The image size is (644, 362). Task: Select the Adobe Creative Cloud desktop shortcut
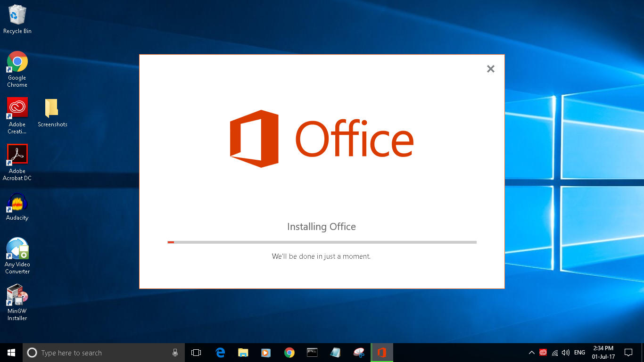[17, 115]
